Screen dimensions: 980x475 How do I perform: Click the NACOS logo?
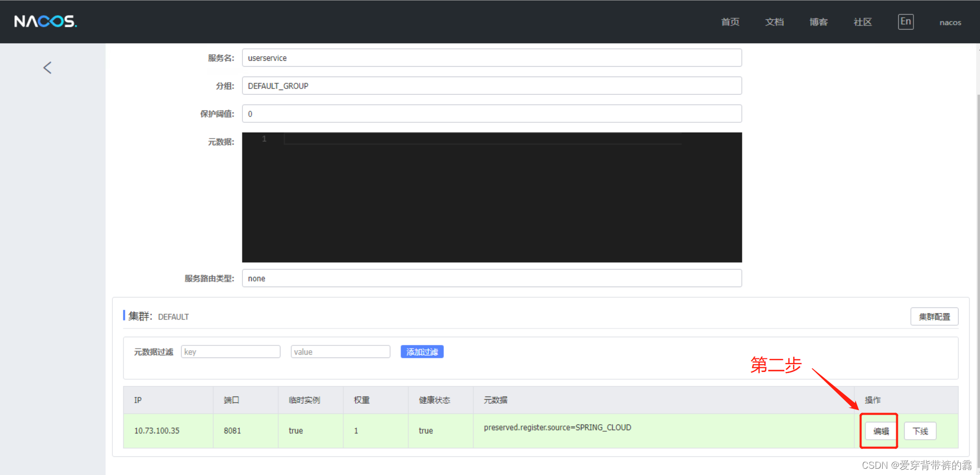coord(45,21)
